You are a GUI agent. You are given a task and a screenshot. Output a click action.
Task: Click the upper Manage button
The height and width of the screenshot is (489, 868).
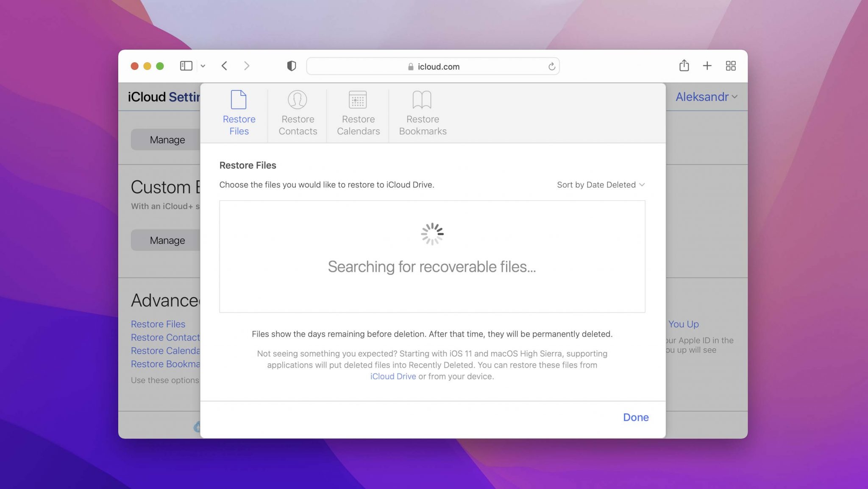click(166, 140)
